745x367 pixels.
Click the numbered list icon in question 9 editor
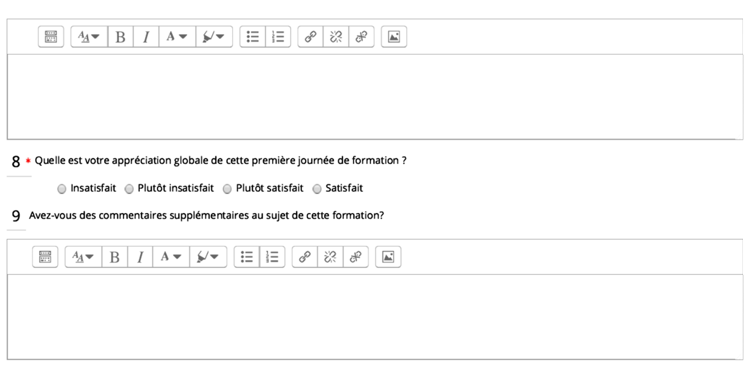272,257
